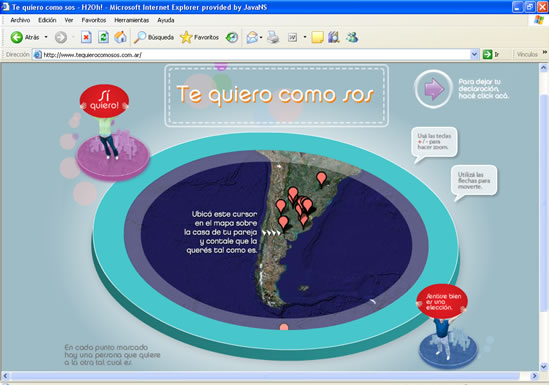Click the Windows flag logo throbber

538,20
